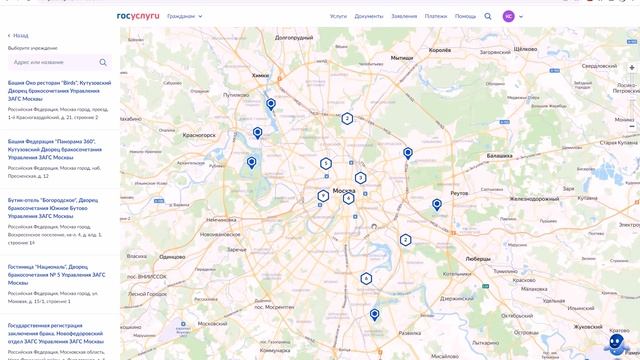The image size is (640, 360).
Task: Open the Документы menu item
Action: (x=369, y=16)
